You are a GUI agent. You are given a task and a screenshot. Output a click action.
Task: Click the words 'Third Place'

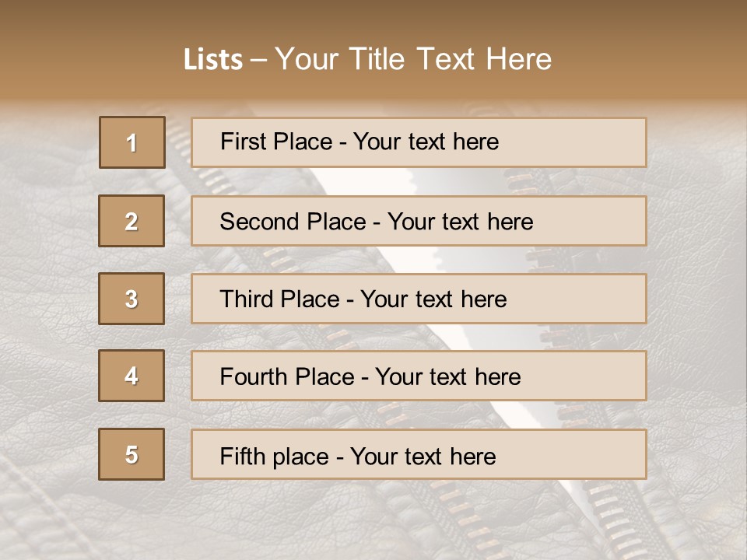tap(279, 299)
